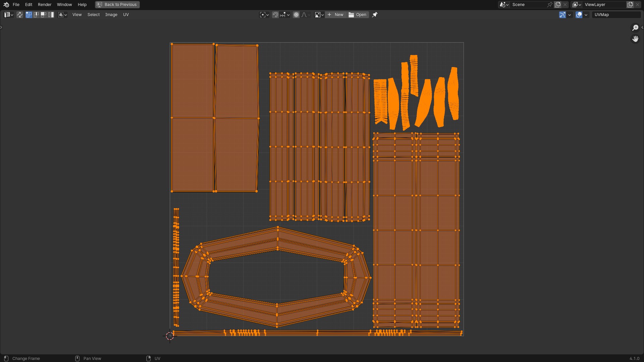The image size is (644, 362).
Task: Click the image pin icon
Action: pyautogui.click(x=375, y=15)
